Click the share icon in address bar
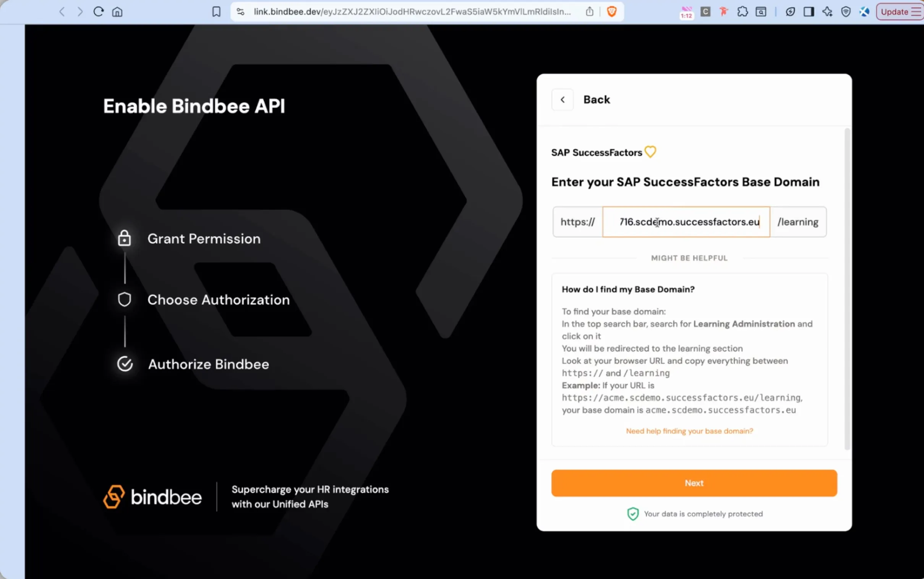The image size is (924, 579). (590, 12)
